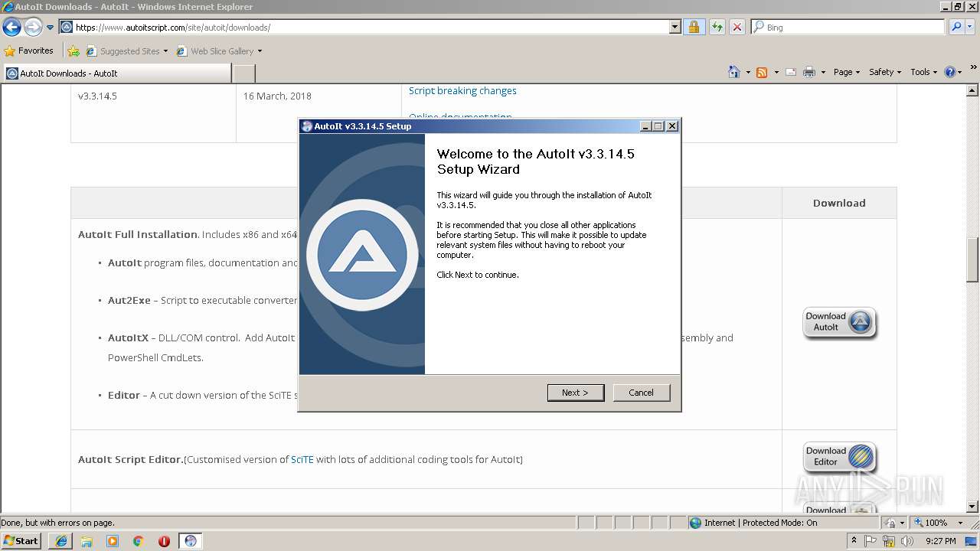
Task: Click the Download AutoIt button image
Action: coord(839,322)
